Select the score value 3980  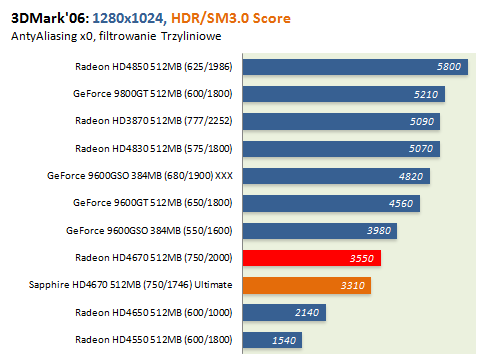pyautogui.click(x=379, y=231)
